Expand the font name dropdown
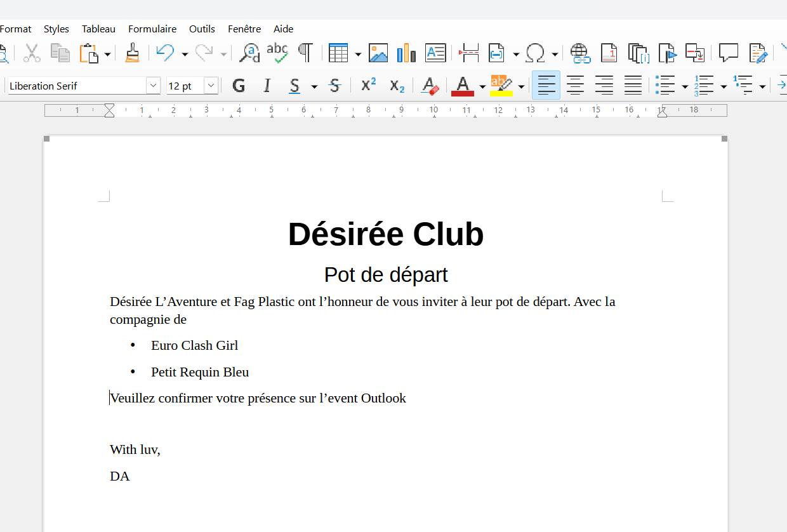787x532 pixels. (x=153, y=86)
